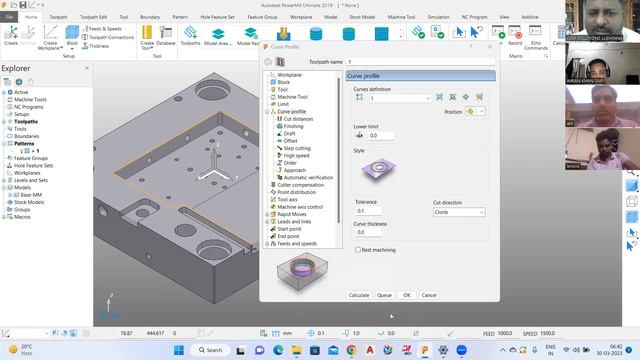
Task: Open Microsoft Edge from the taskbar
Action: click(278, 350)
